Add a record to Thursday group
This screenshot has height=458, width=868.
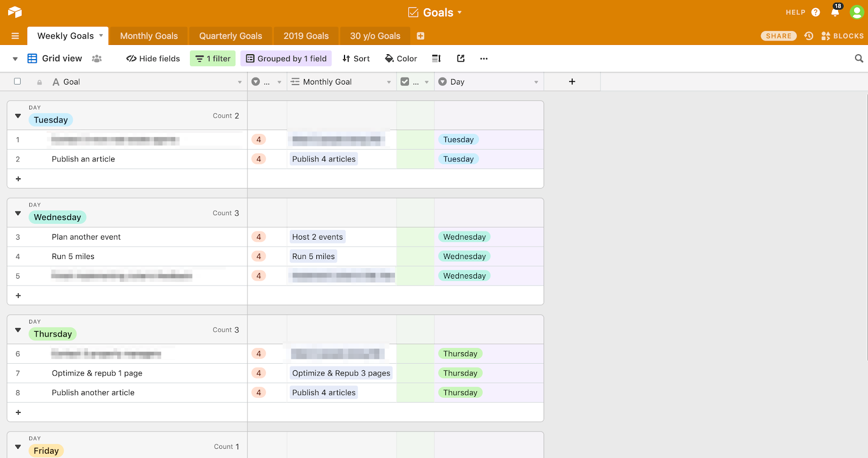click(18, 412)
